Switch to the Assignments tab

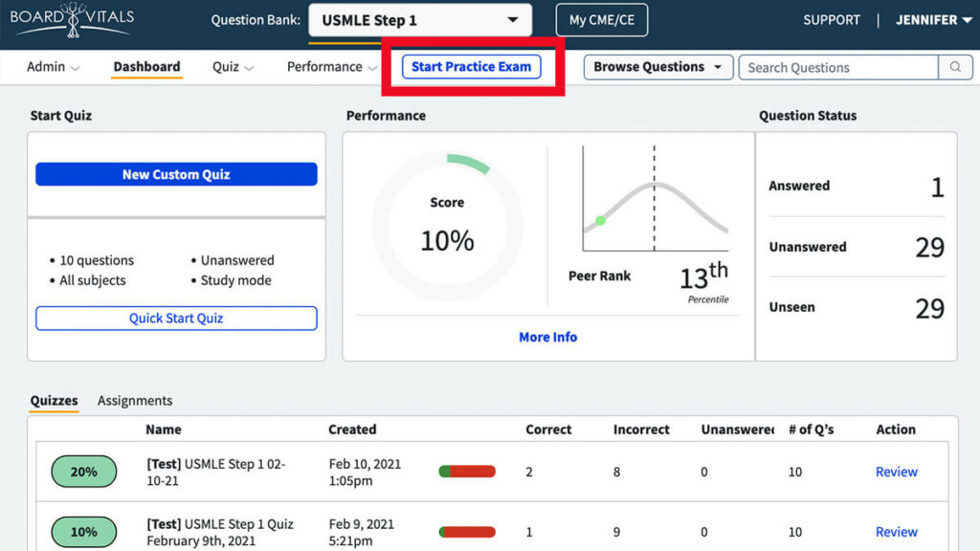135,401
